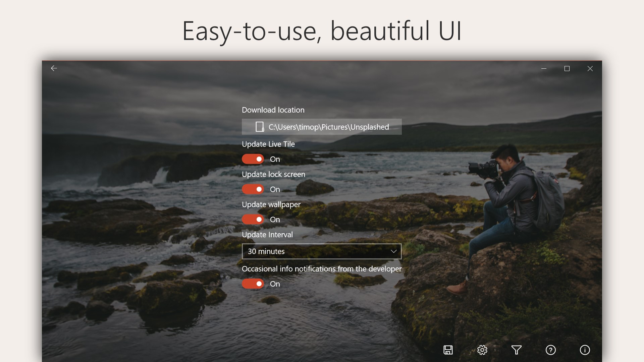Screen dimensions: 644x362
Task: Click the back arrow icon
Action: tap(54, 68)
